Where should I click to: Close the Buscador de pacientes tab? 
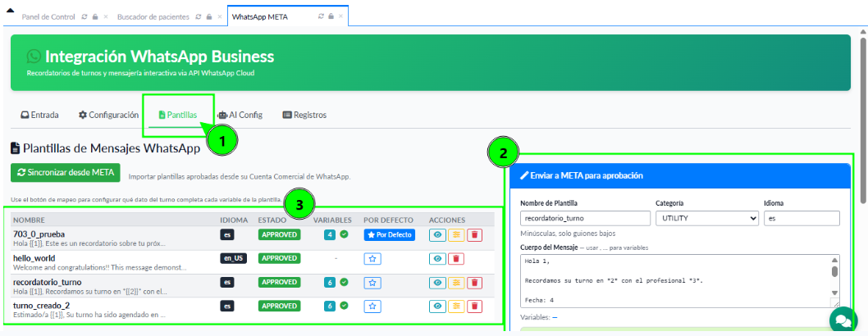click(220, 16)
